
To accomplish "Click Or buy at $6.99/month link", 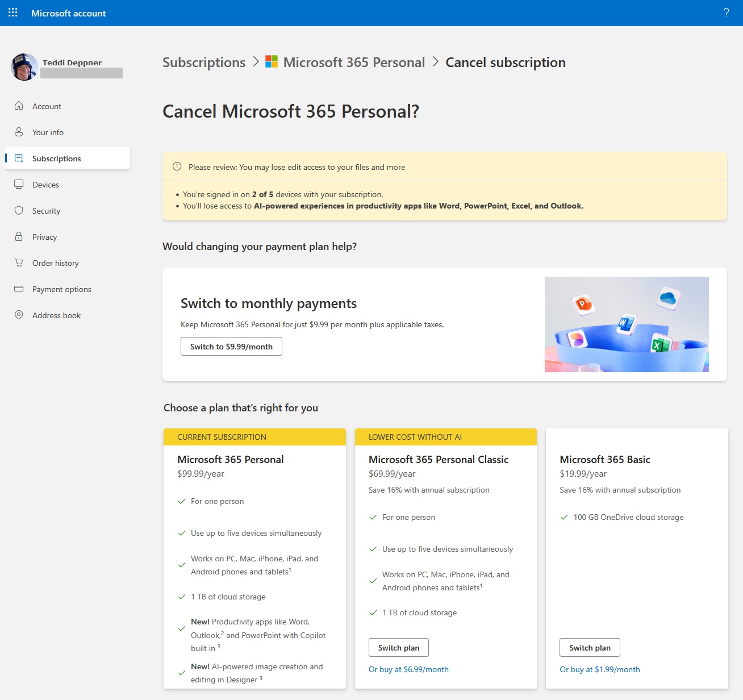I will pyautogui.click(x=408, y=669).
